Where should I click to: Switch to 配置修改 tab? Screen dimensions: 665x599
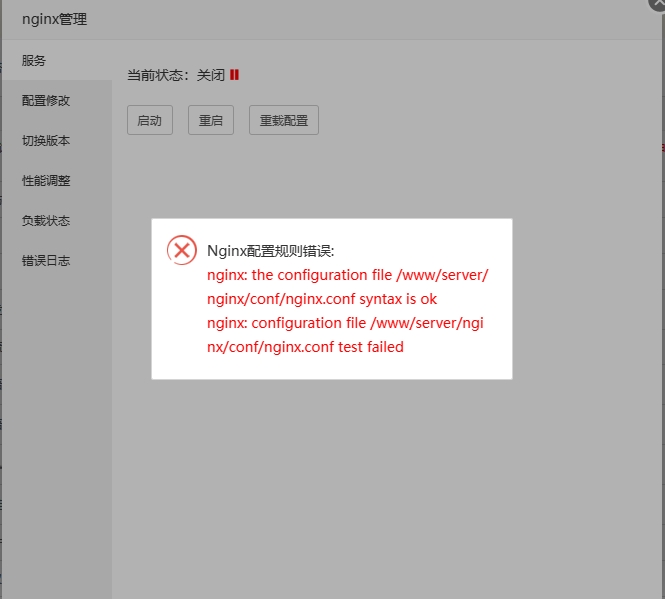[x=57, y=101]
